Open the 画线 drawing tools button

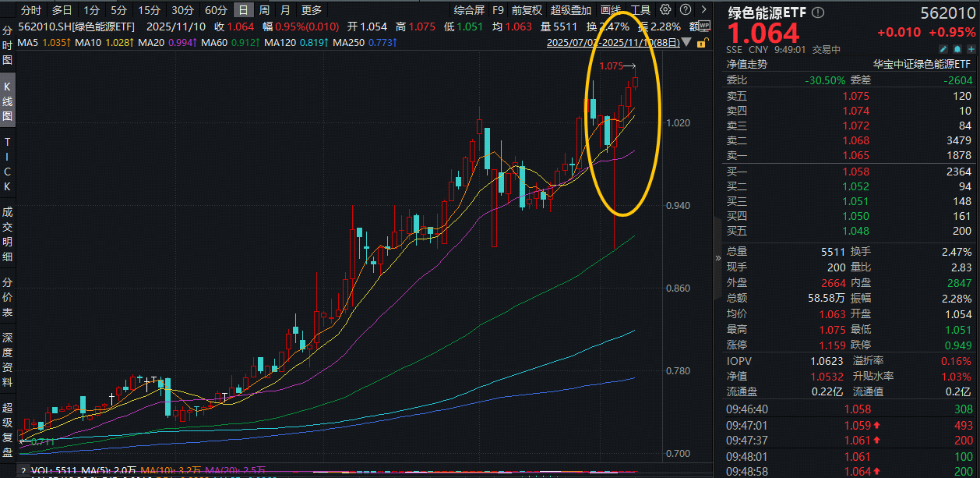click(611, 10)
